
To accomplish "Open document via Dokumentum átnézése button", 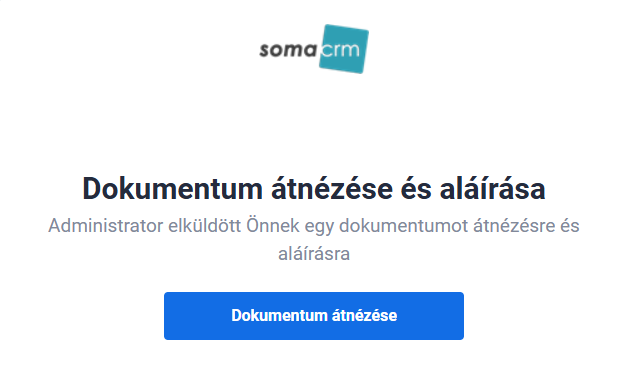I will [x=314, y=316].
